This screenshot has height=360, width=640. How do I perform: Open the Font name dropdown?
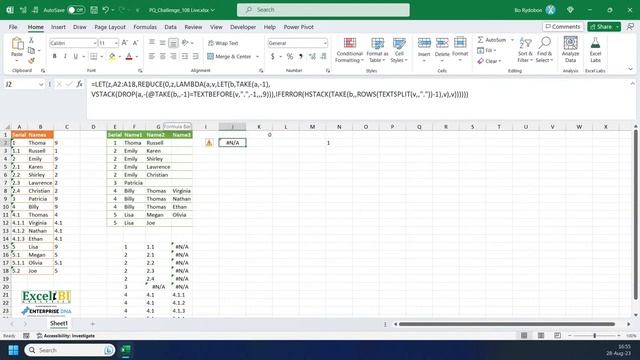point(94,43)
